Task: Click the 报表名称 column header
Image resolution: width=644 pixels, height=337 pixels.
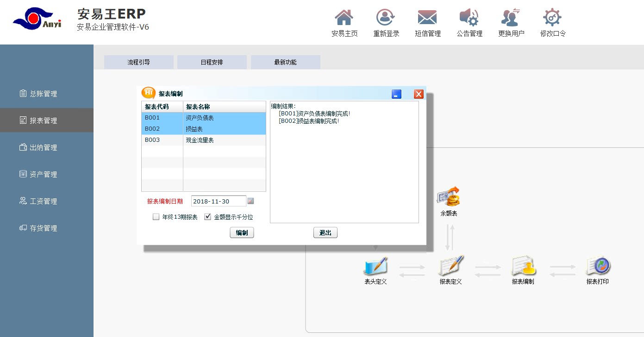Action: [225, 107]
